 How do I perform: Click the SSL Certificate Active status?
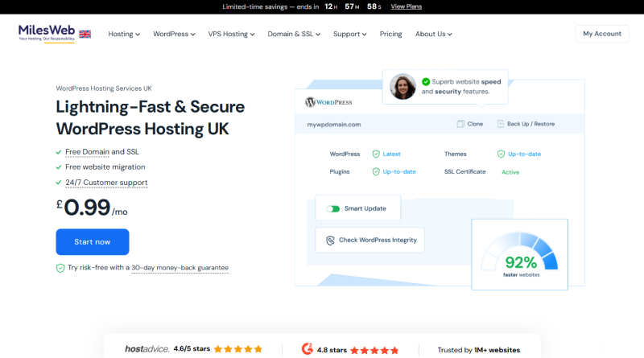(510, 172)
